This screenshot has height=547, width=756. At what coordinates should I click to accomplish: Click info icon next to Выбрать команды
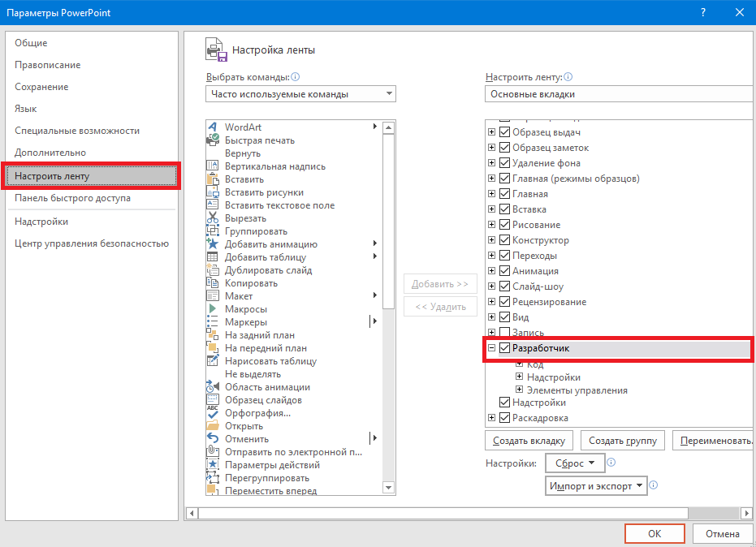click(296, 76)
